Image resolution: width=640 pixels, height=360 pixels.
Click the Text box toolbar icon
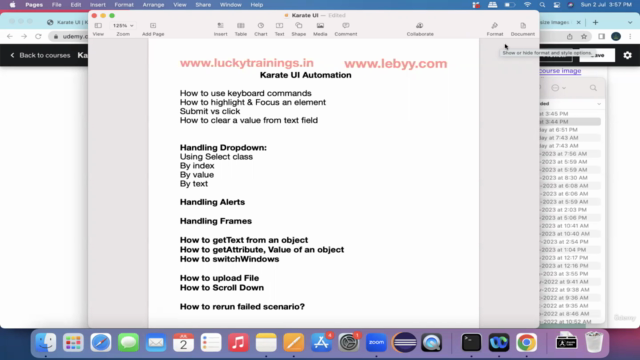click(x=279, y=26)
